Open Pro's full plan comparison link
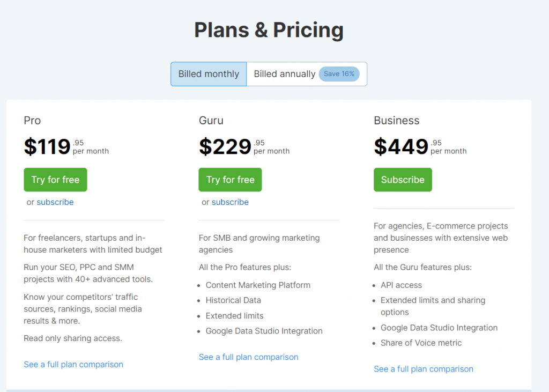Image resolution: width=549 pixels, height=392 pixels. pyautogui.click(x=73, y=364)
